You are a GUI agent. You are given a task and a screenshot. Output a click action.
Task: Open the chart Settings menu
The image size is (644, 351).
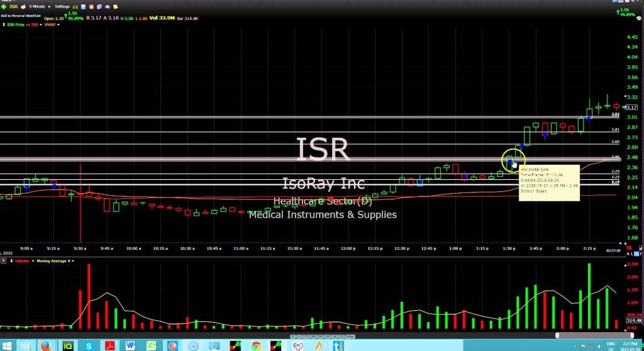(x=62, y=6)
